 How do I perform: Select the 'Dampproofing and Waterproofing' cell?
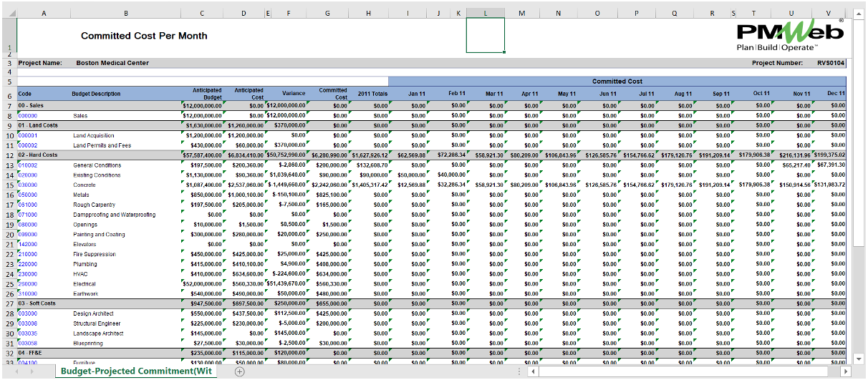[115, 215]
